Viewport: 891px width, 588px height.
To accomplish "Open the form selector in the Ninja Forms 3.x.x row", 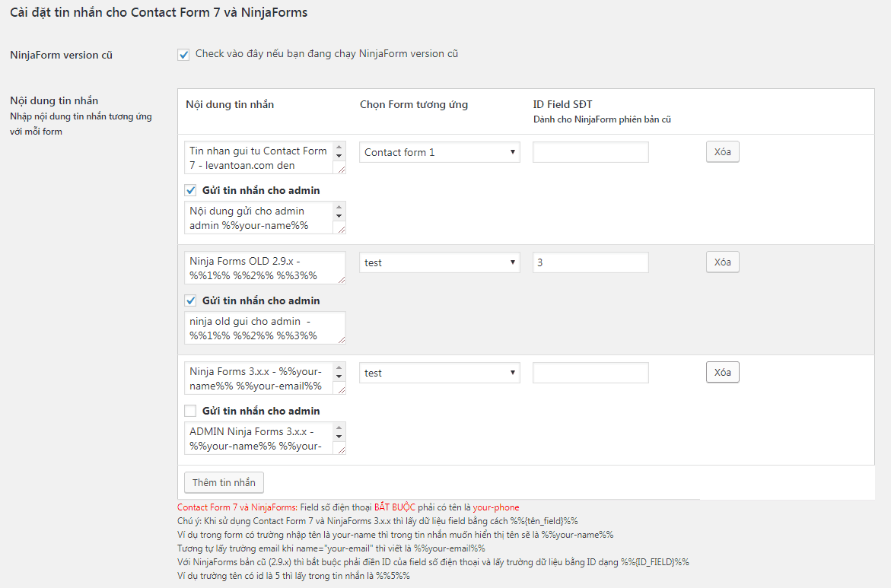I will pyautogui.click(x=439, y=372).
